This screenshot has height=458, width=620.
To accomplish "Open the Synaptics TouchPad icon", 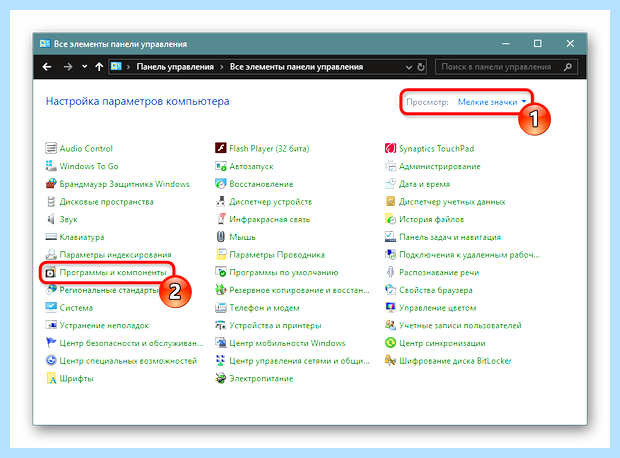I will tap(390, 148).
